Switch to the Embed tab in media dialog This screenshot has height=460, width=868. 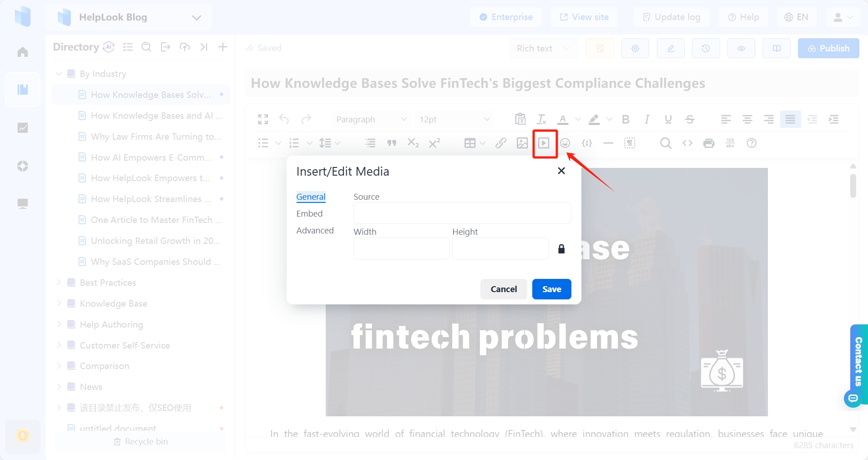(x=309, y=213)
